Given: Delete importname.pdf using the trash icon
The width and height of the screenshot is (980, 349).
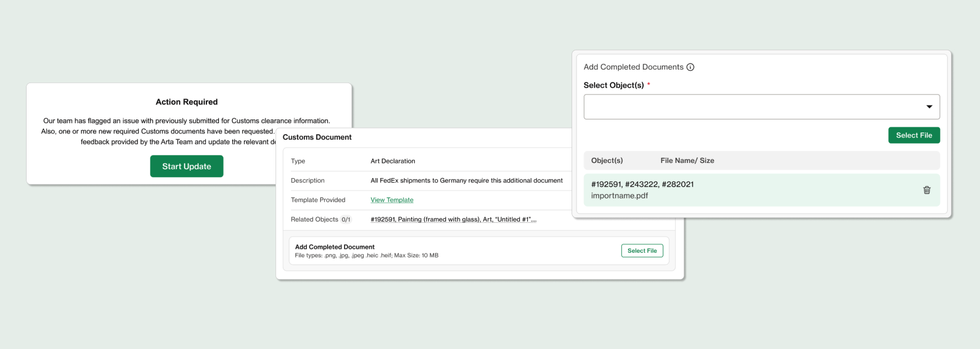Looking at the screenshot, I should 926,190.
